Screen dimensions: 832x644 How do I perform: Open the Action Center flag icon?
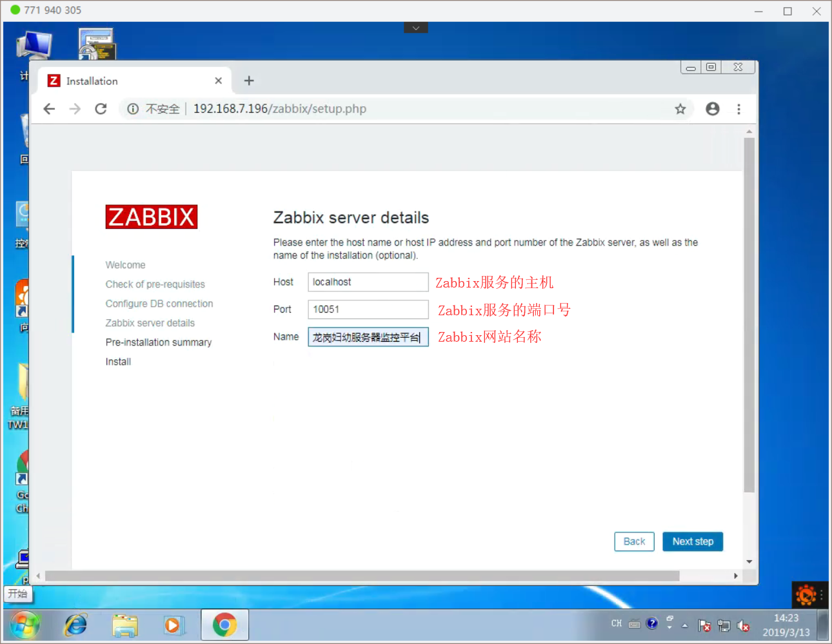click(x=704, y=625)
